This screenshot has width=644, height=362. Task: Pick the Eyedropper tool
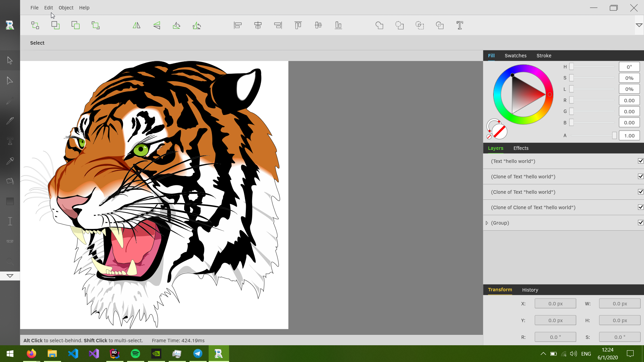coord(10,161)
